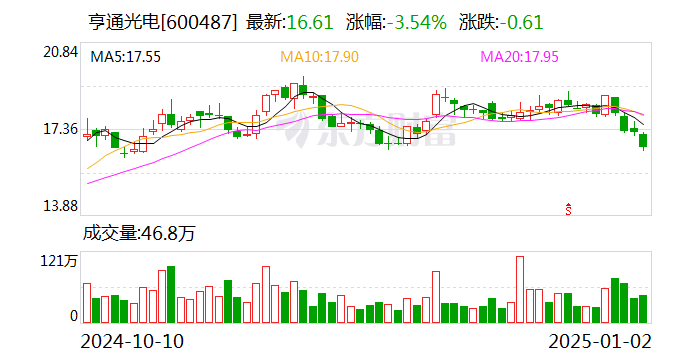Click the MA10:17.90 indicator label
Image resolution: width=688 pixels, height=360 pixels.
pos(319,57)
